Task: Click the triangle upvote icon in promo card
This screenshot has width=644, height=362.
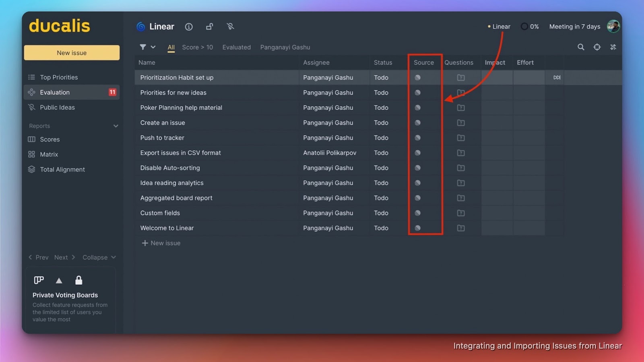Action: click(59, 280)
